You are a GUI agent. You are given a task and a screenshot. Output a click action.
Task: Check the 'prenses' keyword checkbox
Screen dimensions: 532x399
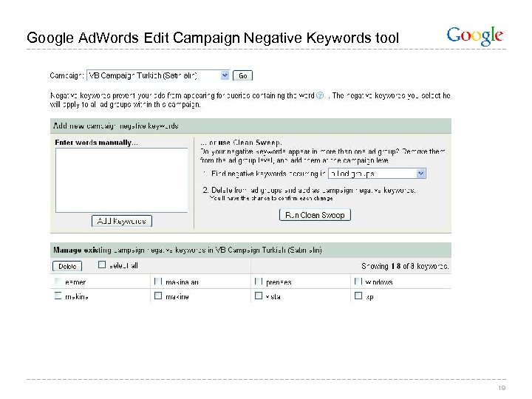[x=258, y=282]
